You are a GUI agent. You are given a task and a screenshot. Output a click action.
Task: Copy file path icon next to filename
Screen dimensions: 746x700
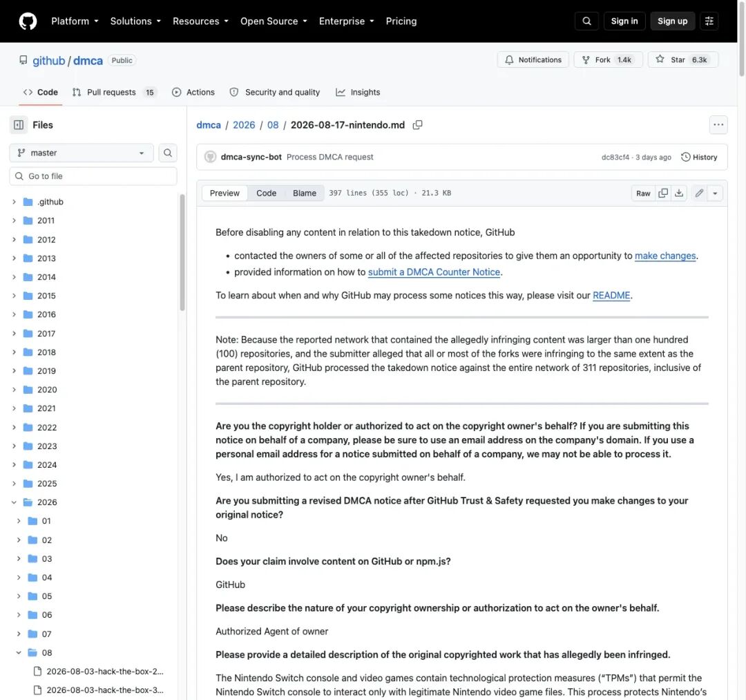pyautogui.click(x=417, y=124)
